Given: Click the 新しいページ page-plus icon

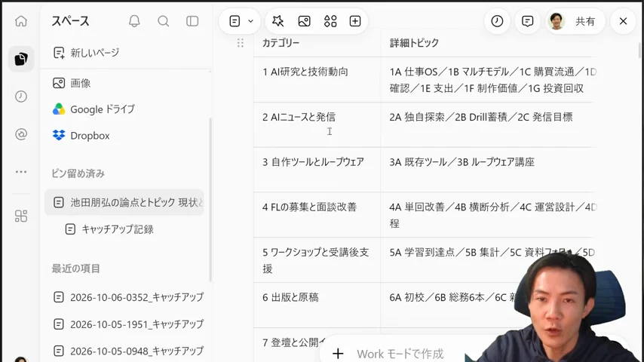Looking at the screenshot, I should (59, 53).
